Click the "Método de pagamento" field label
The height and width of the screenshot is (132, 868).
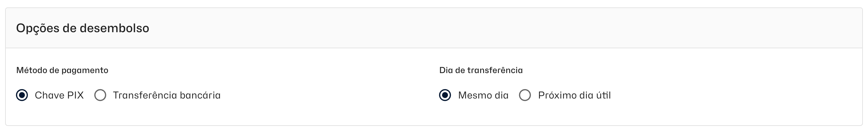[x=62, y=70]
